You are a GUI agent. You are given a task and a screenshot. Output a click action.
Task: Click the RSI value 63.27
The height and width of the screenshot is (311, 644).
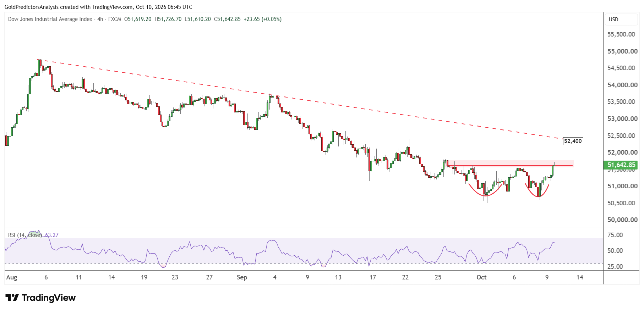tap(52, 235)
